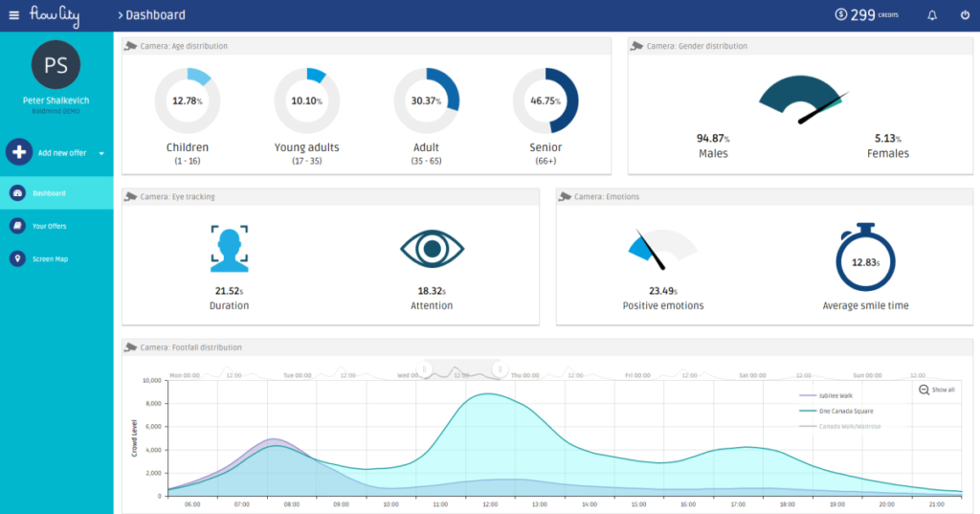The width and height of the screenshot is (980, 514).
Task: Click camera icon of Gender distribution panel
Action: pos(636,46)
